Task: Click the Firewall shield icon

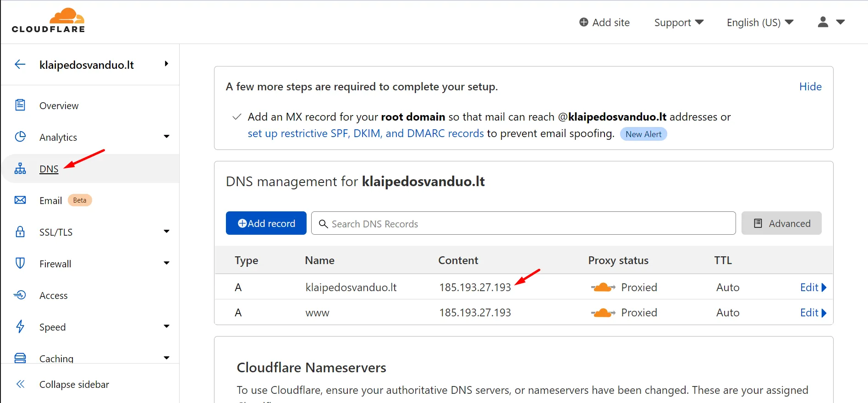Action: pos(20,263)
